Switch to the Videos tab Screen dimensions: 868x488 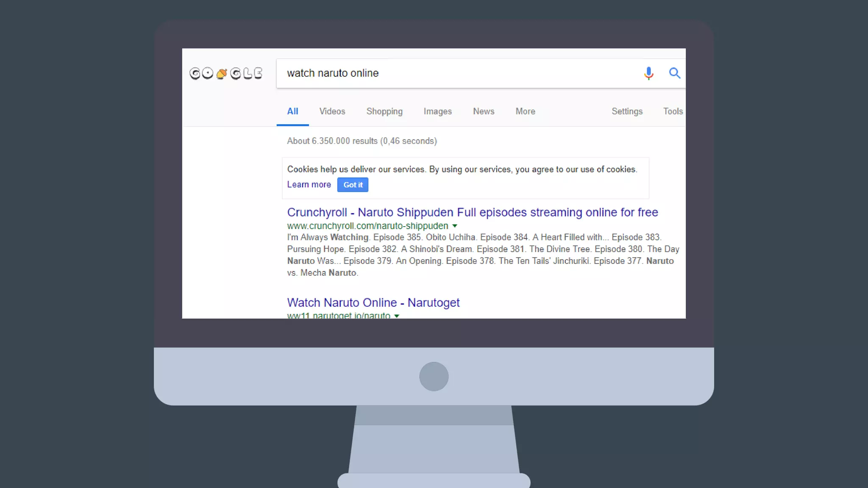pyautogui.click(x=332, y=111)
